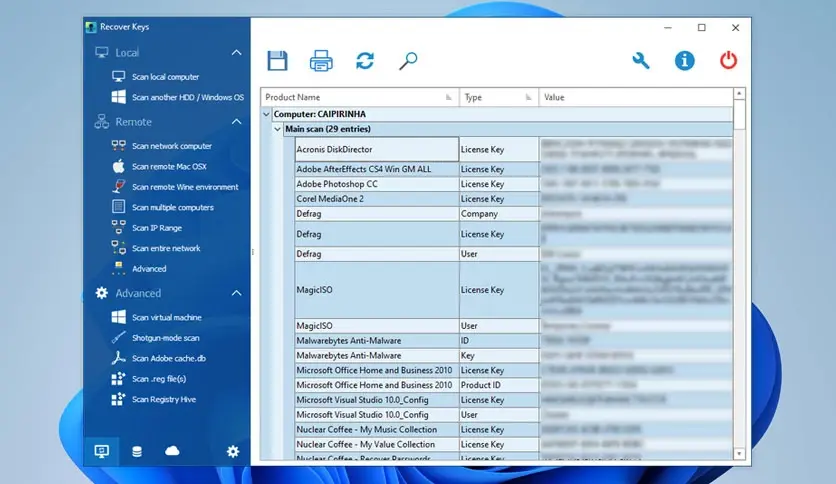Image resolution: width=836 pixels, height=484 pixels.
Task: Open the wrench settings tool
Action: tap(641, 61)
